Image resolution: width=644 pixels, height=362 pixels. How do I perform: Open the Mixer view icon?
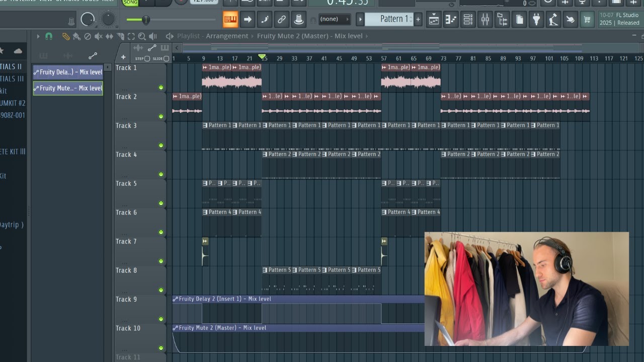pyautogui.click(x=485, y=20)
